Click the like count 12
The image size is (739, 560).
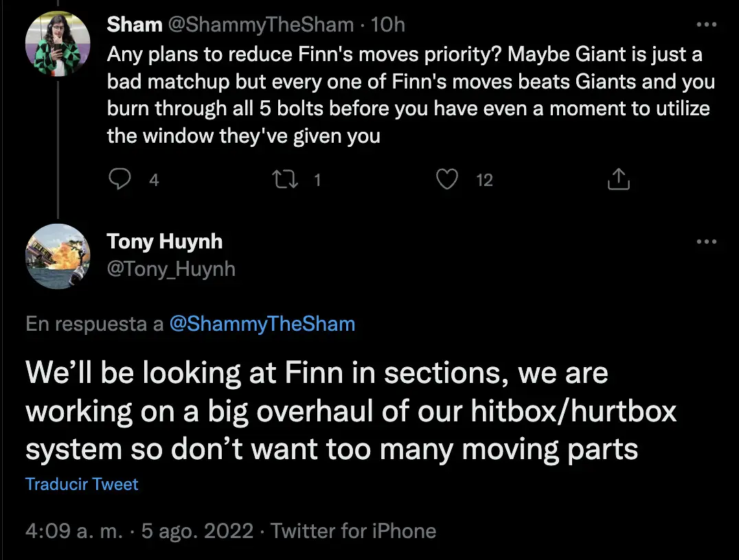[x=484, y=180]
